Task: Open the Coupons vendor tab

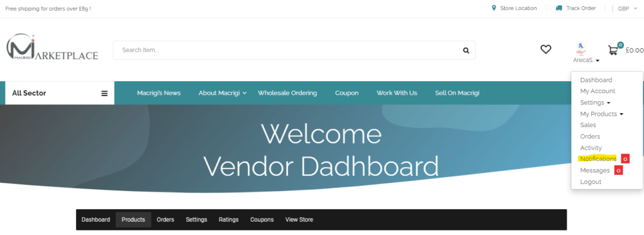Action: tap(262, 220)
